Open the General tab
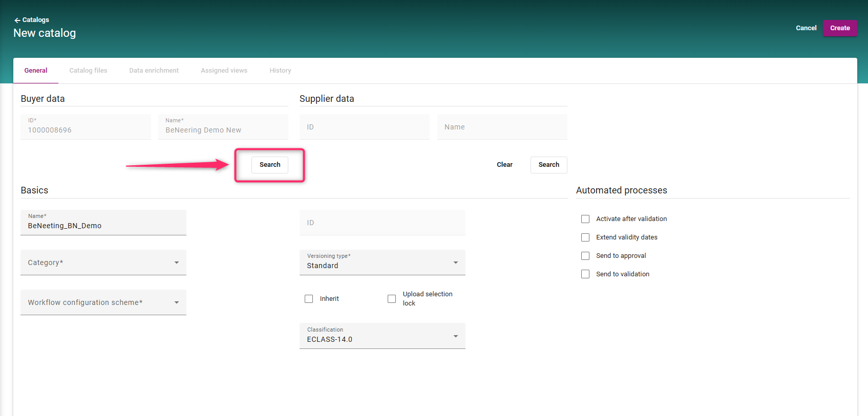This screenshot has width=868, height=416. click(x=36, y=71)
